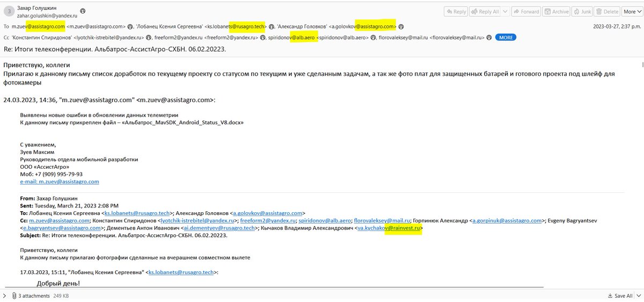Click the file name Альбатрос_MavSDK_Android_Status_V8.docx text
The height and width of the screenshot is (302, 644).
point(182,123)
